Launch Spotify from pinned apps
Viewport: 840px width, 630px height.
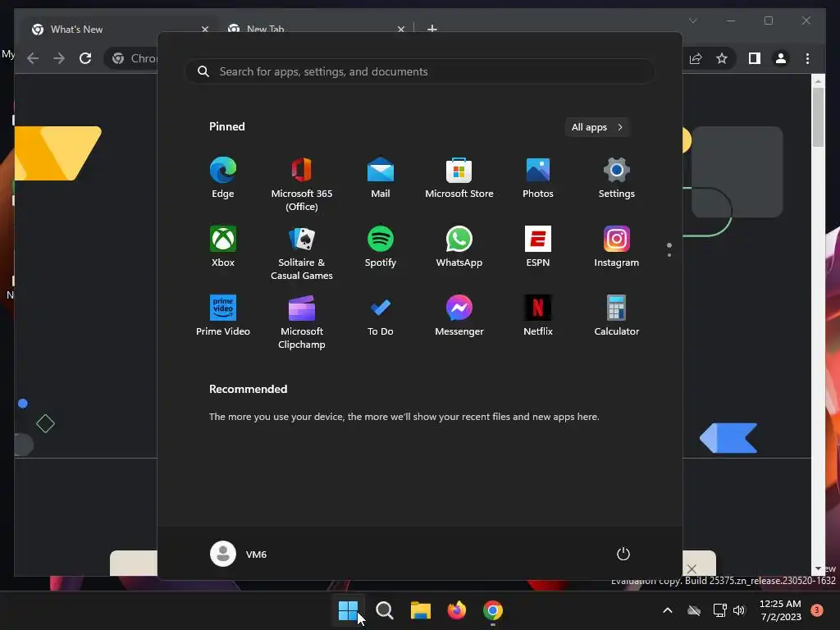381,246
